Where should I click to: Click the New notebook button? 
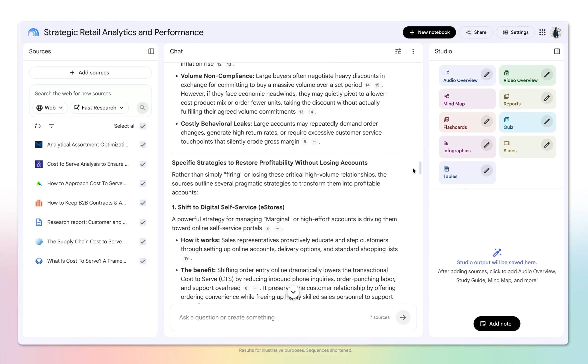[x=429, y=32]
